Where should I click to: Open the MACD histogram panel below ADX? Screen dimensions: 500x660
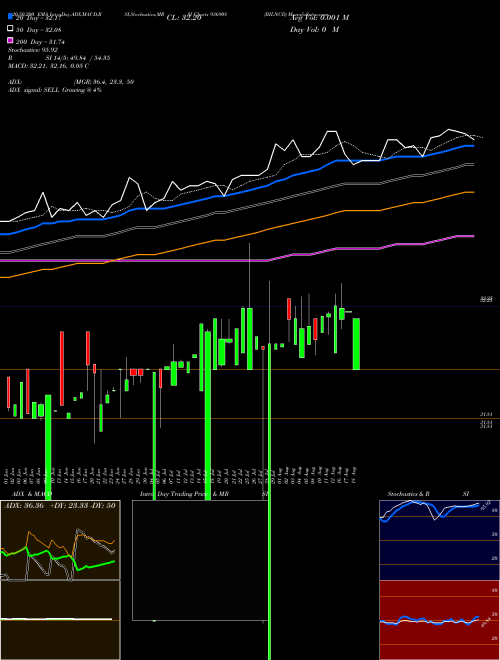[x=60, y=620]
